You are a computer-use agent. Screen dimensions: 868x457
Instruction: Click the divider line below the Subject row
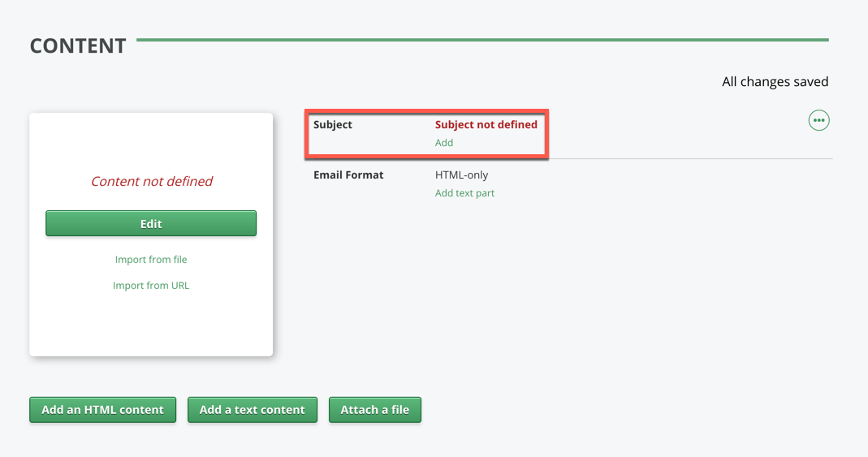point(690,159)
